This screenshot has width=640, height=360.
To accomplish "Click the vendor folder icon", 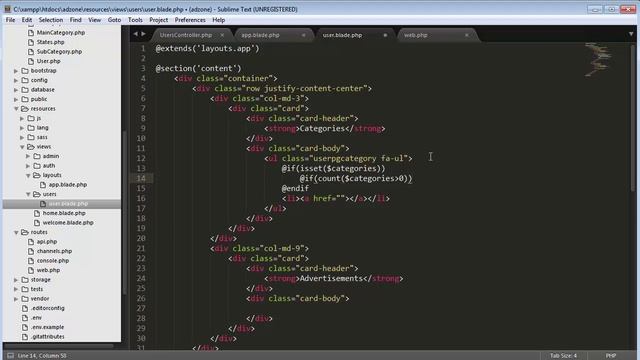I will 24,298.
